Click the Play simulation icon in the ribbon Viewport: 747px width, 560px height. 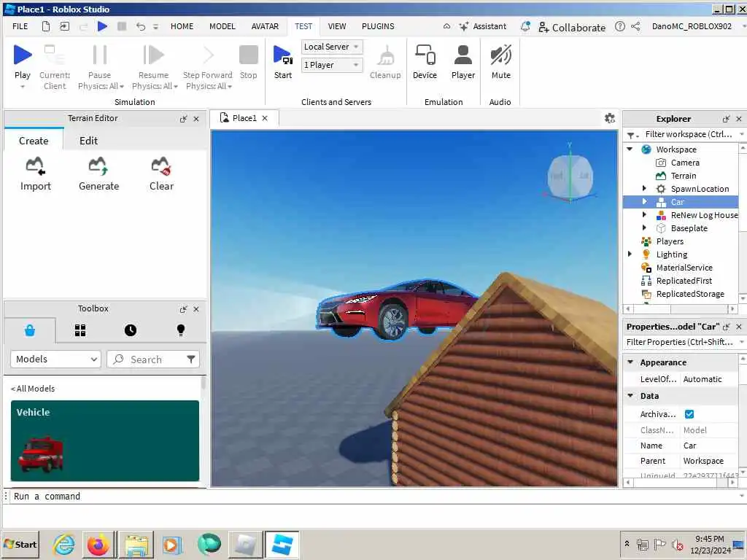click(23, 55)
